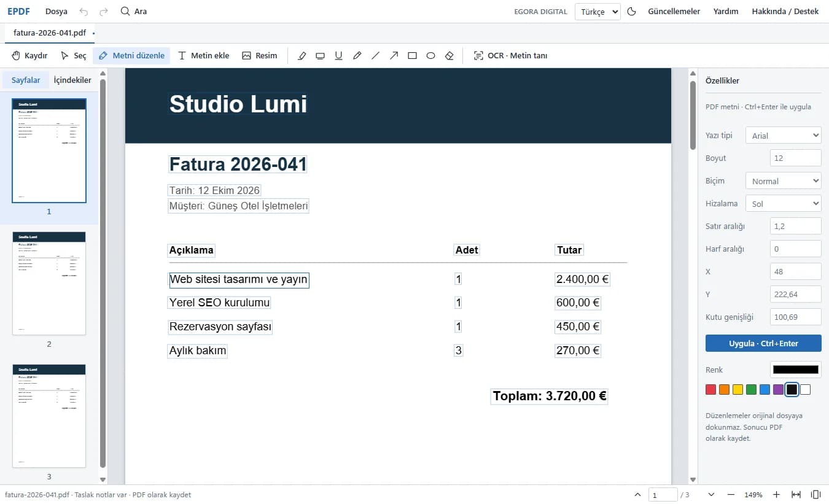The image size is (829, 504).
Task: Fit the whole page in view
Action: [815, 494]
